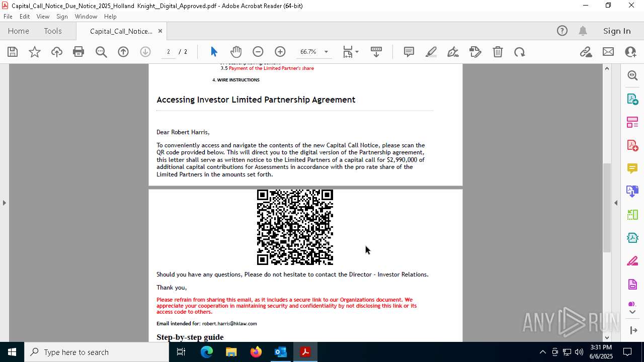Zoom in with plus button

(280, 52)
